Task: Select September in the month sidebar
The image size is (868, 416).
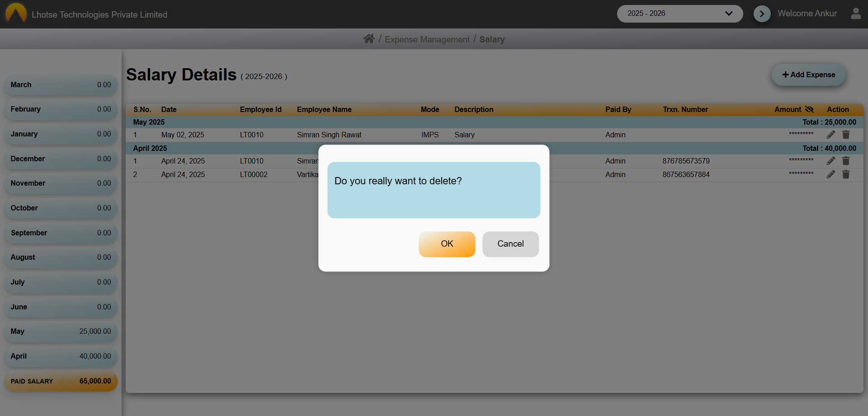Action: 61,233
